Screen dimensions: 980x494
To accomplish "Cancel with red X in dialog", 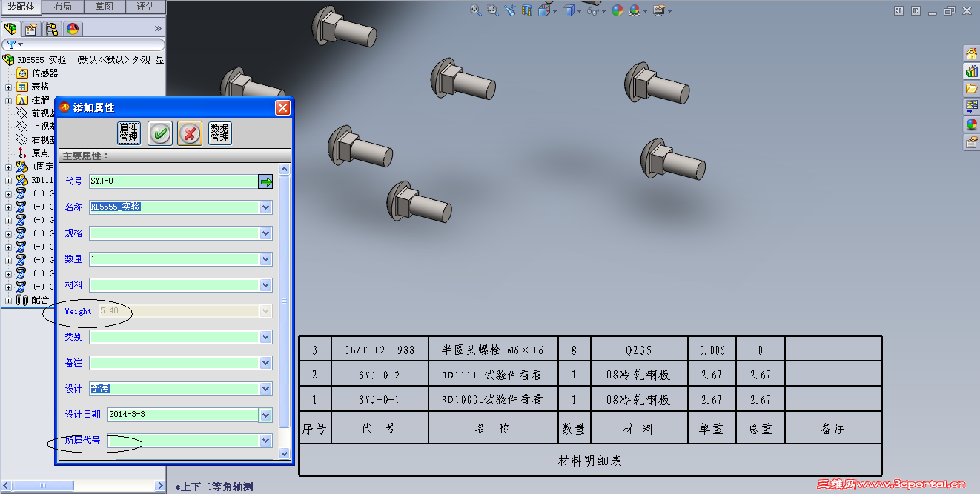I will (190, 133).
